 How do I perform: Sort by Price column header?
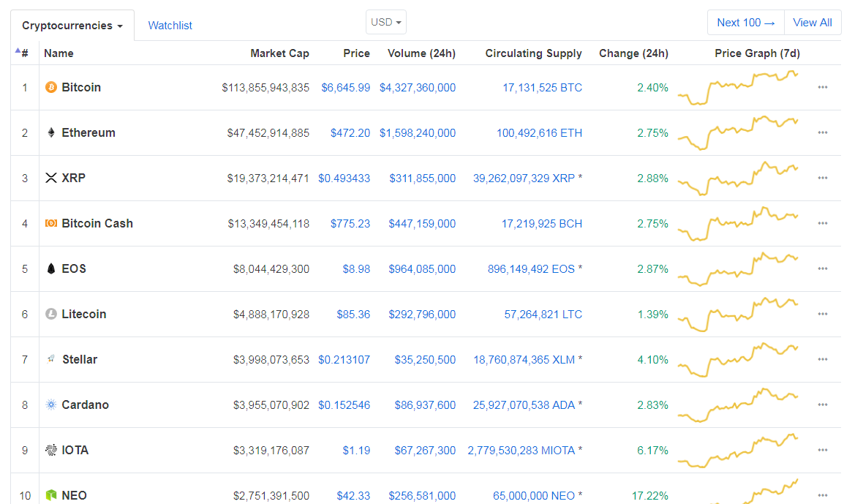pyautogui.click(x=356, y=53)
